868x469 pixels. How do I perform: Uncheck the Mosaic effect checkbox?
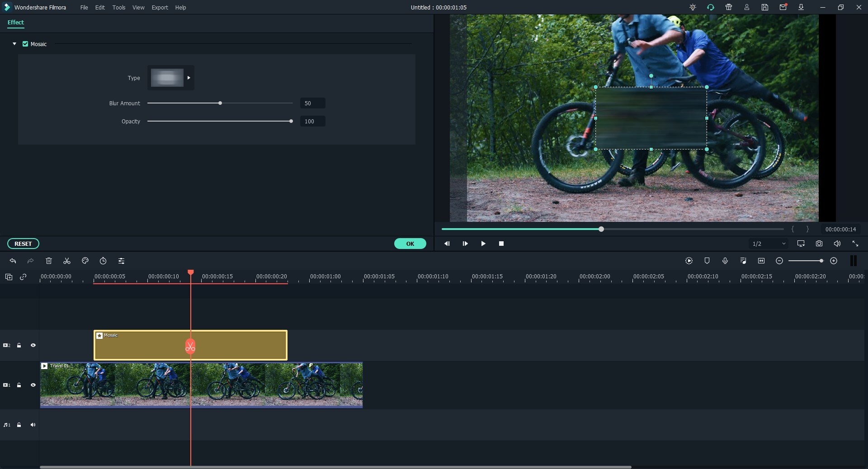(25, 43)
